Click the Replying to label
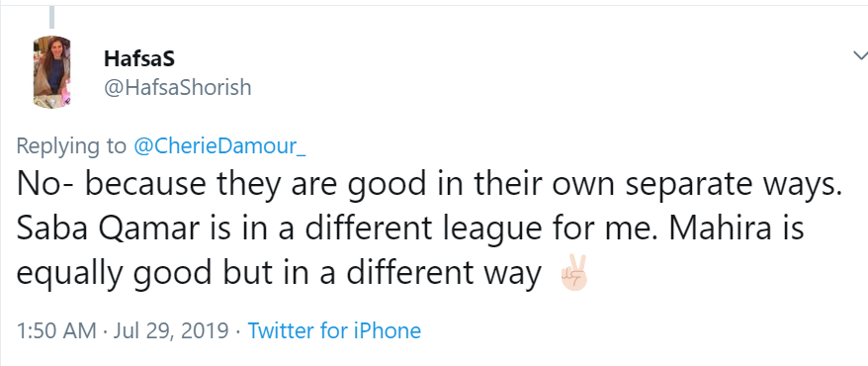868x366 pixels. [71, 146]
